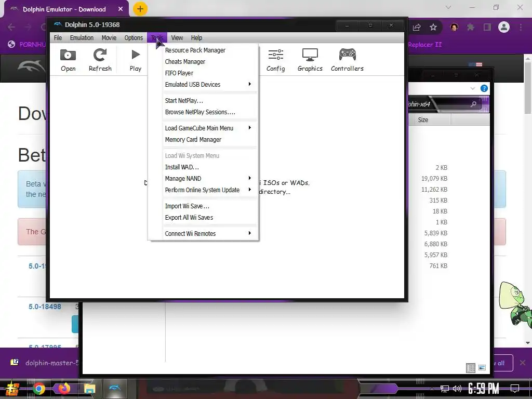This screenshot has height=399, width=532.
Task: Open Firefox from the taskbar
Action: coord(64,389)
